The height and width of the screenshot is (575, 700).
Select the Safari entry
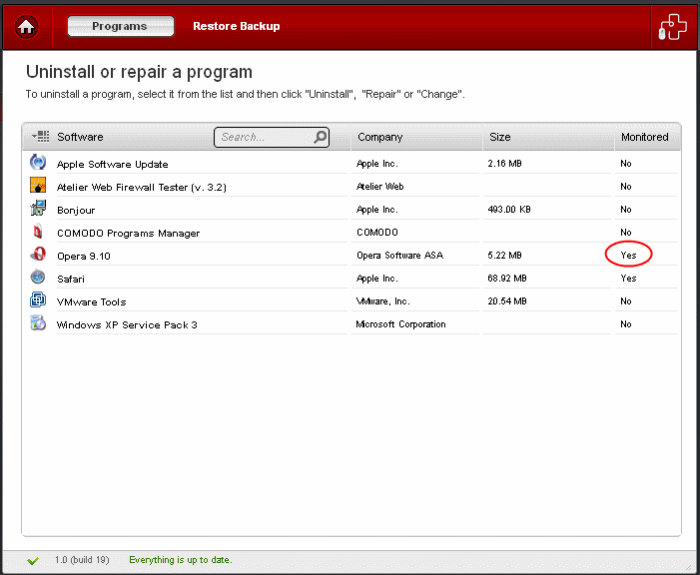click(x=71, y=279)
